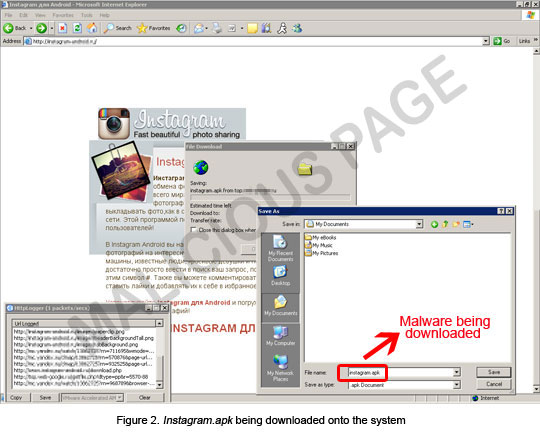
Task: Click the Instagram для Android link text
Action: [194, 303]
